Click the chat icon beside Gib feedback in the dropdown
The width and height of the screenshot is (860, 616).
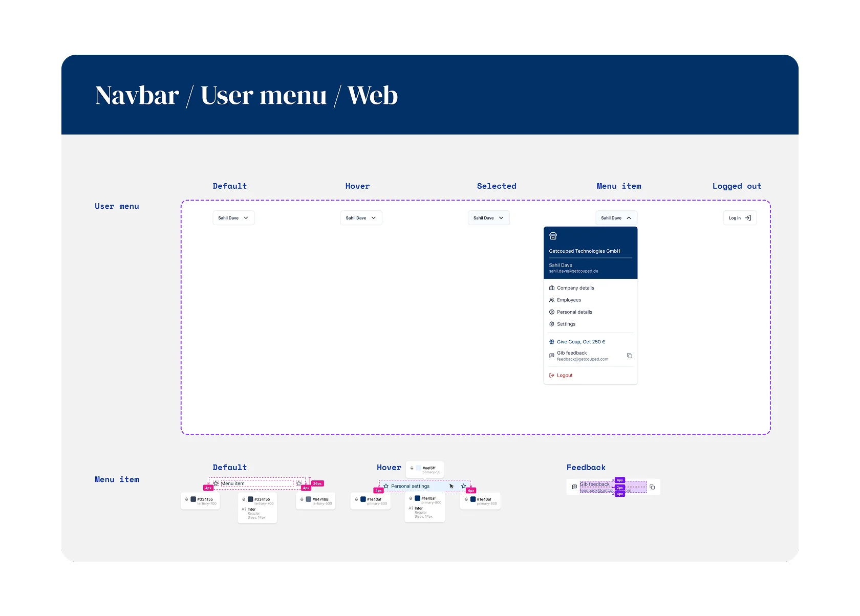click(552, 356)
